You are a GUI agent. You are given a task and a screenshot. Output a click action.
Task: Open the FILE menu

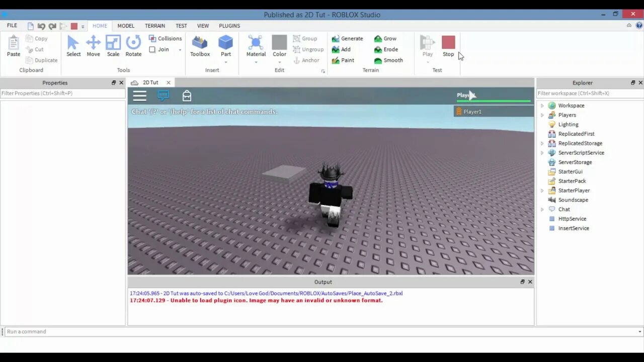pos(12,26)
